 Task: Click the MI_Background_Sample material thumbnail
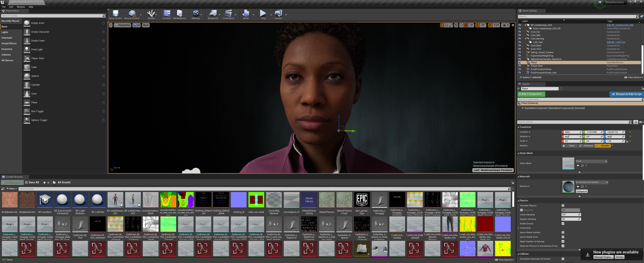(x=568, y=186)
